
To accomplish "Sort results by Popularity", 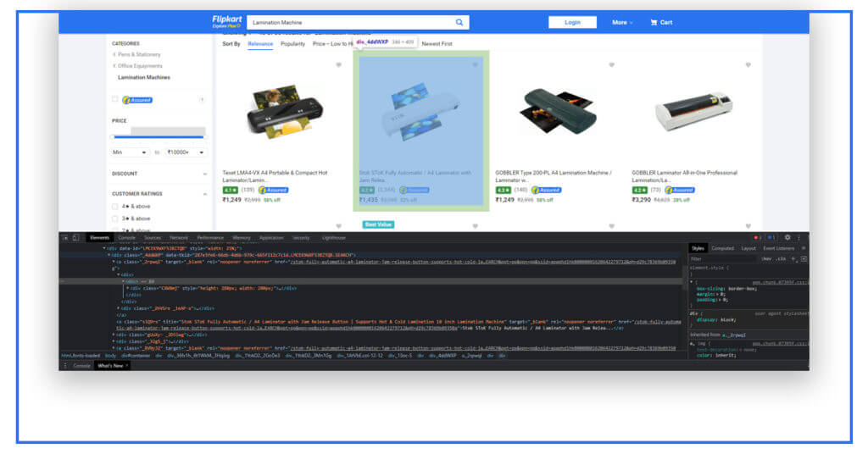I will click(x=292, y=44).
